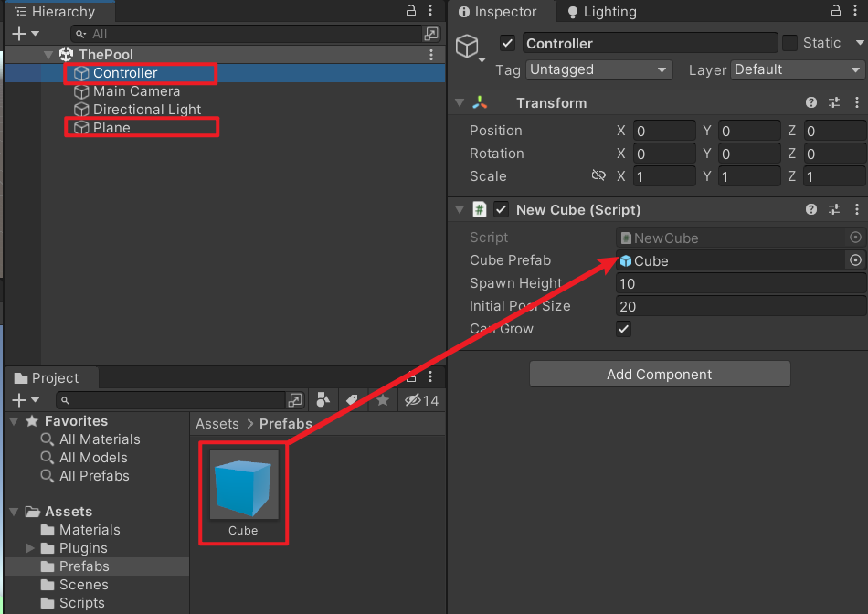Open the Cube Prefab object picker
The width and height of the screenshot is (868, 614).
[x=855, y=260]
